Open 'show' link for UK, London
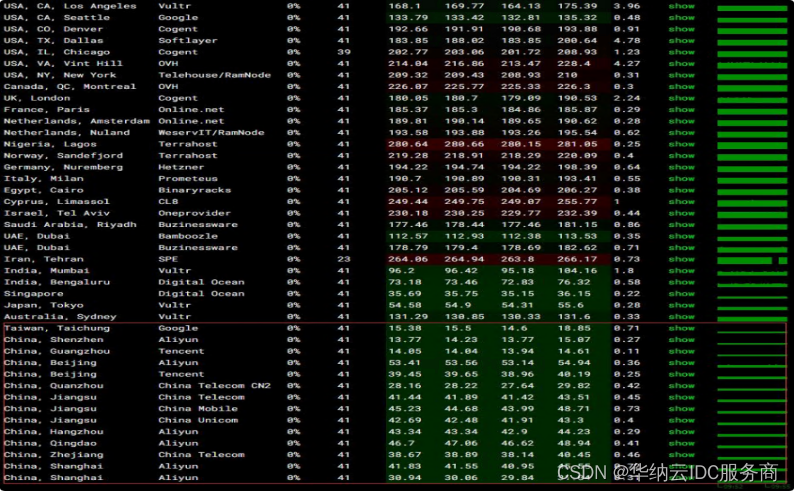This screenshot has width=795, height=492. (681, 98)
